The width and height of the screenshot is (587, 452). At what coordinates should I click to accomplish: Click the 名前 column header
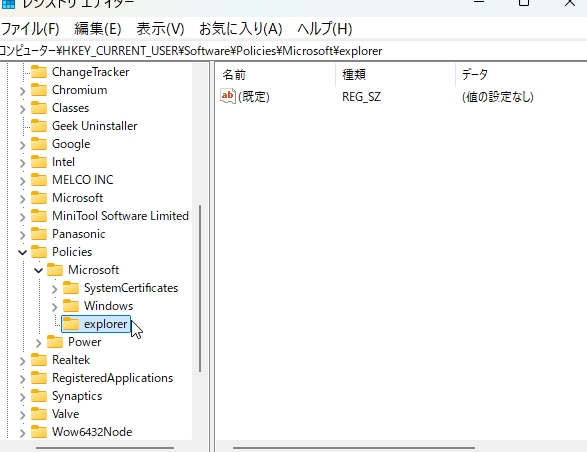276,75
